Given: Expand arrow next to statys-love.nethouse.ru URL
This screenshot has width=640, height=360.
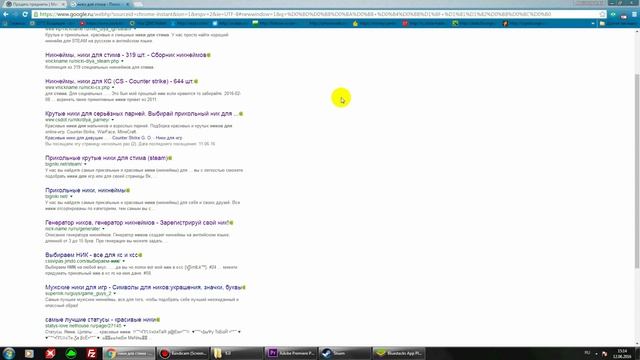Looking at the screenshot, I should 124,326.
